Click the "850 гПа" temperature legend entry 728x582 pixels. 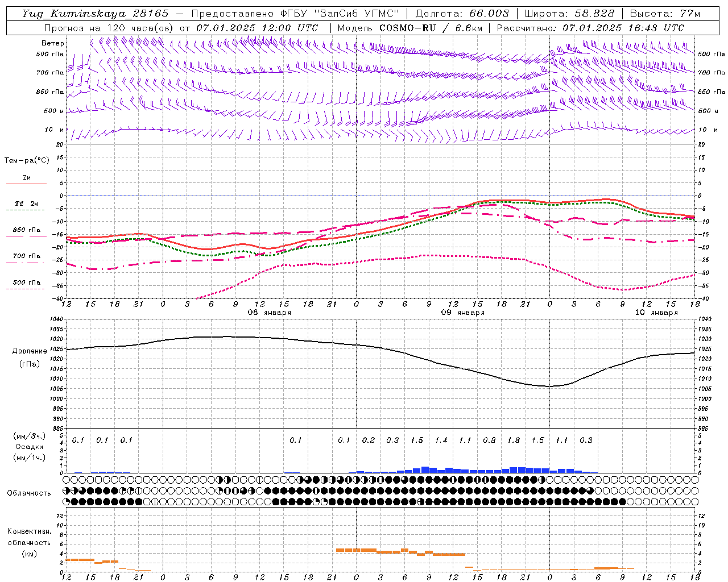(26, 230)
